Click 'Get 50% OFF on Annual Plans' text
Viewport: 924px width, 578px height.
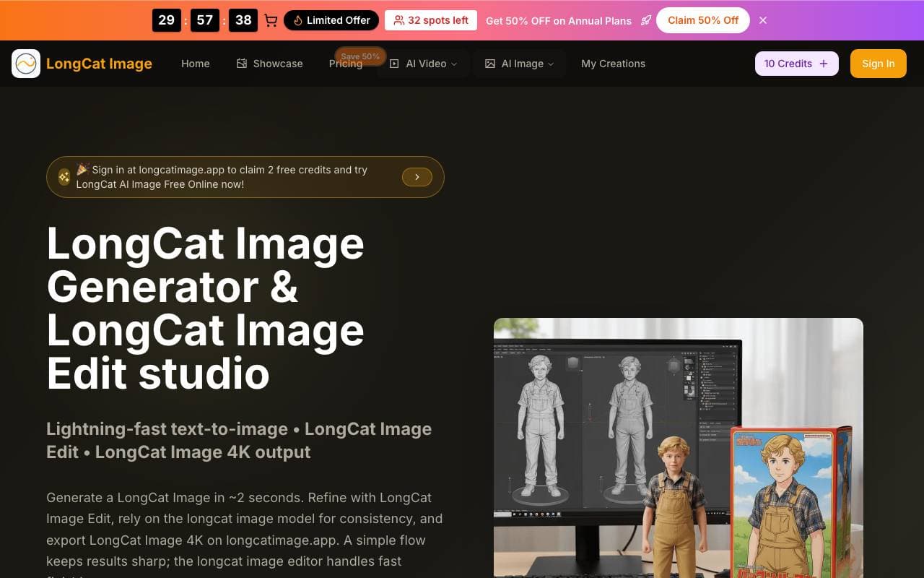(559, 20)
